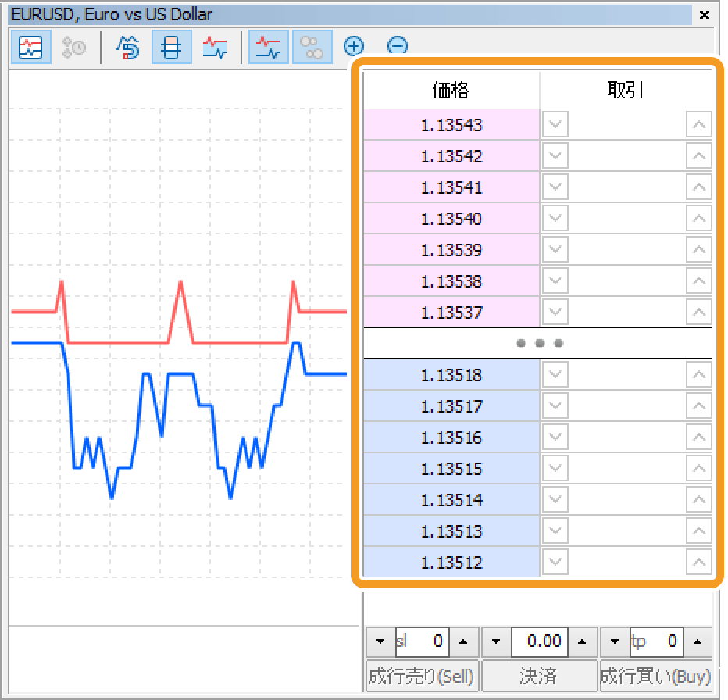Click the up chevron at 1.13514
The height and width of the screenshot is (700, 728).
coord(699,499)
